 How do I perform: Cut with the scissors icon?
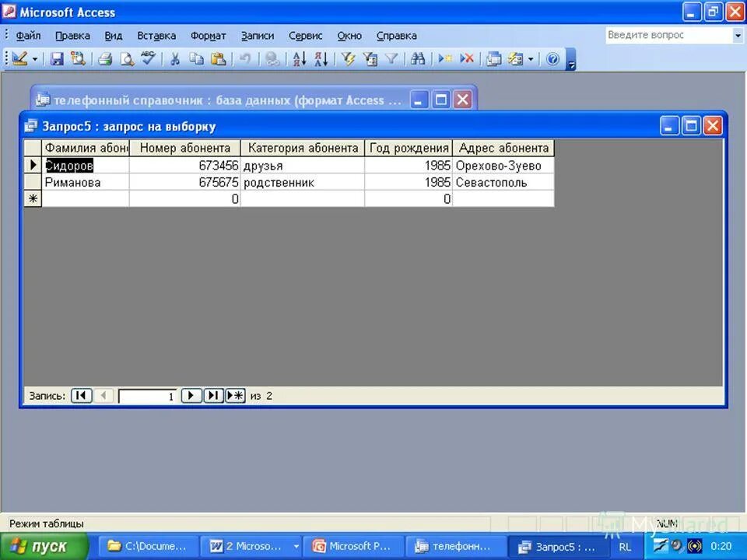[175, 58]
